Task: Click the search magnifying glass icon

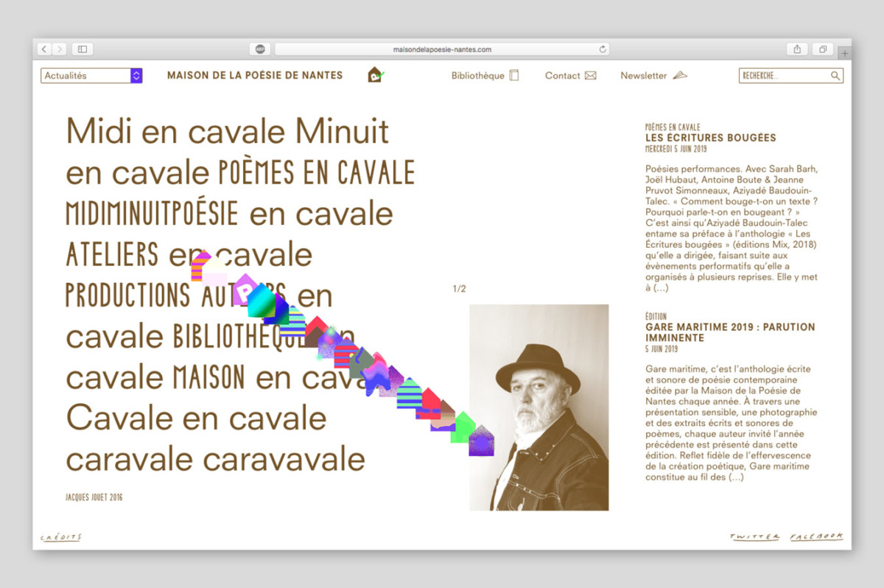Action: [835, 76]
